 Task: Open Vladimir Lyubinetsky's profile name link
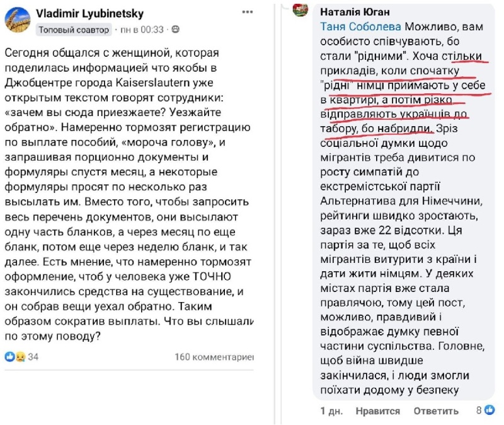click(89, 13)
